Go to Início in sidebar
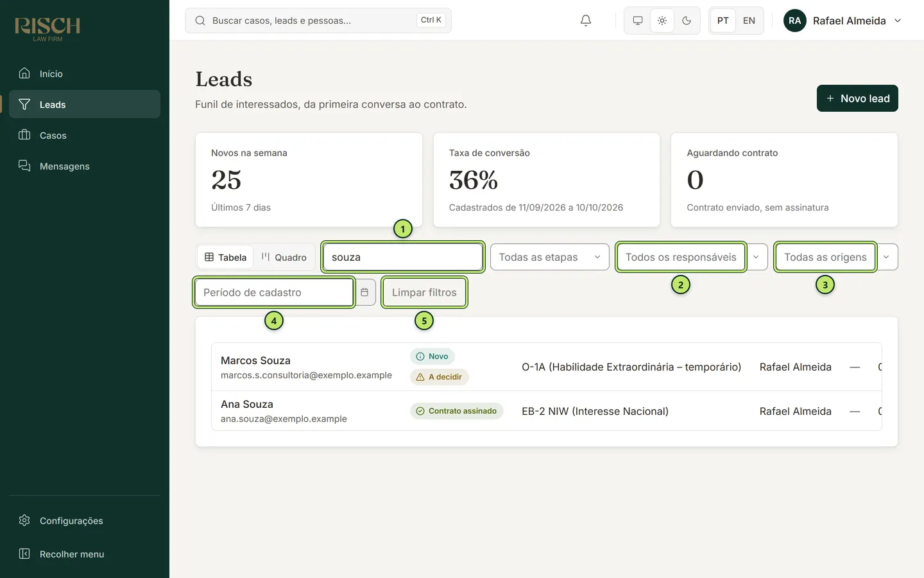The width and height of the screenshot is (924, 578). coord(85,73)
